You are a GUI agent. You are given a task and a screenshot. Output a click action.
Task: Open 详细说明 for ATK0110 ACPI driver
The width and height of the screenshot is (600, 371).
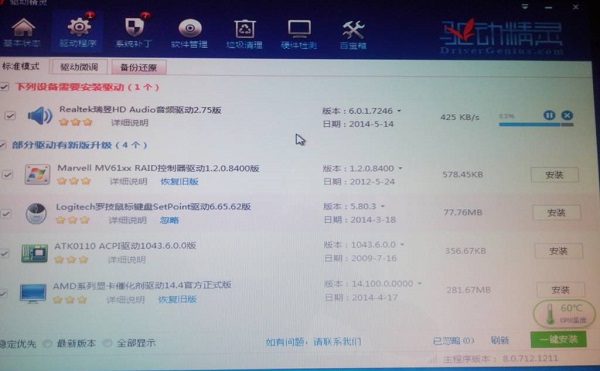pos(127,260)
